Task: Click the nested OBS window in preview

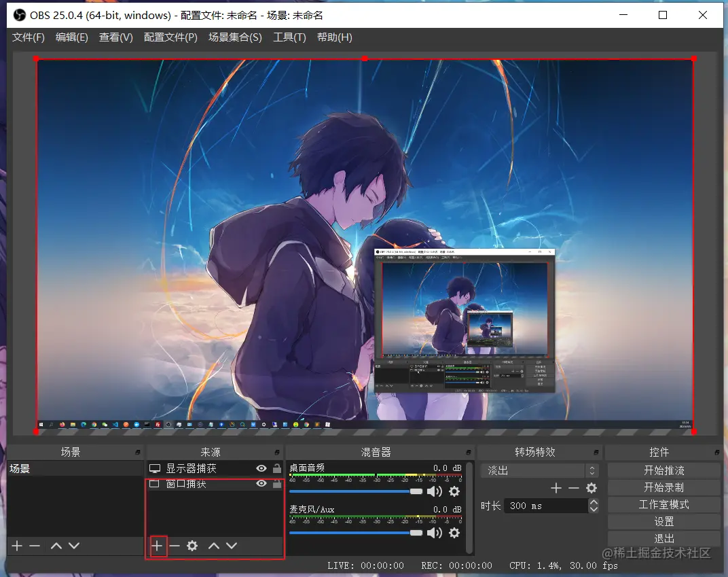Action: pyautogui.click(x=465, y=321)
